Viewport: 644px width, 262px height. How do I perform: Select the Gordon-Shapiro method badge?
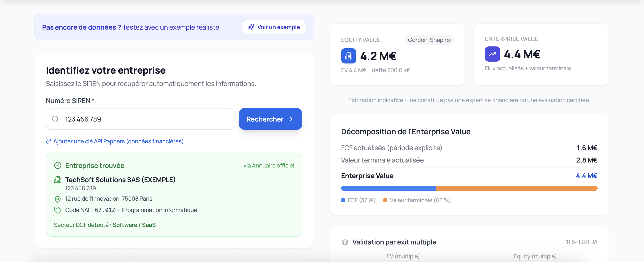click(x=428, y=40)
